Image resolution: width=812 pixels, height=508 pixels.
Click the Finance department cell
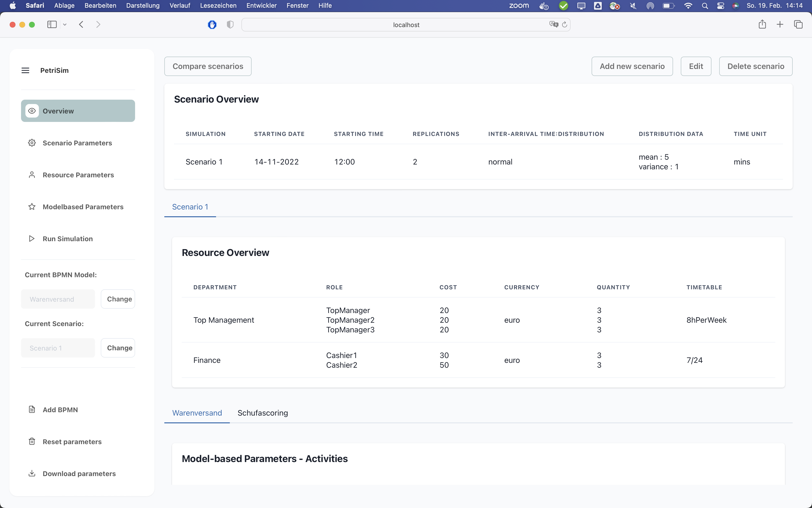click(207, 360)
